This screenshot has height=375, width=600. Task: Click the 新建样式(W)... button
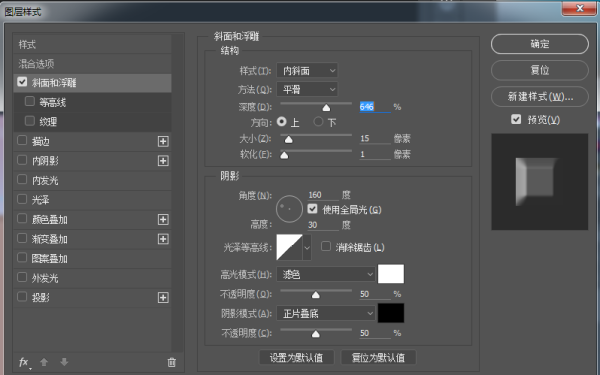click(x=540, y=96)
